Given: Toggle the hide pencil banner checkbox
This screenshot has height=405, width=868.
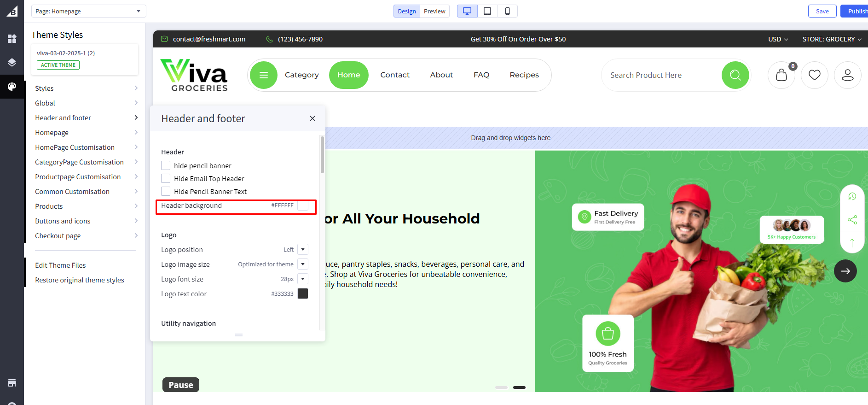Looking at the screenshot, I should coord(166,165).
